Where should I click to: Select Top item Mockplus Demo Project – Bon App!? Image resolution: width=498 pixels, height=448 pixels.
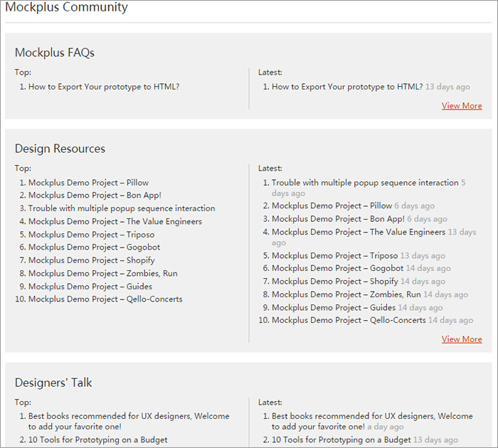95,195
